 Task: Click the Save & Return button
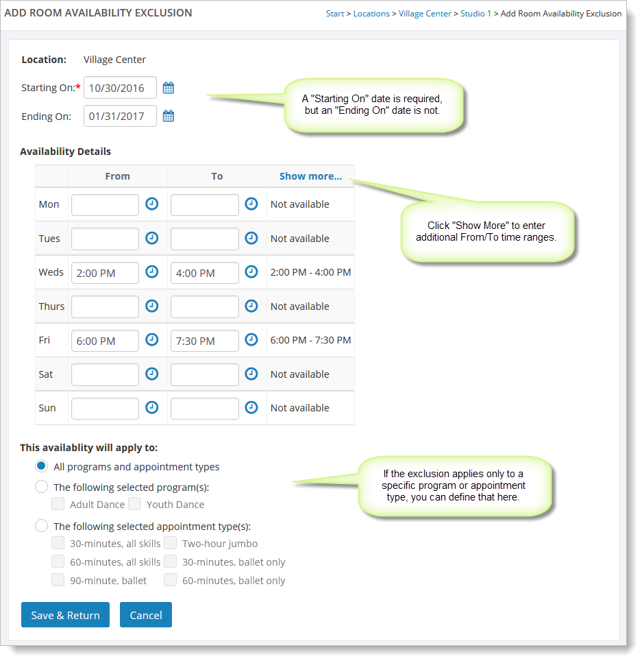coord(66,615)
